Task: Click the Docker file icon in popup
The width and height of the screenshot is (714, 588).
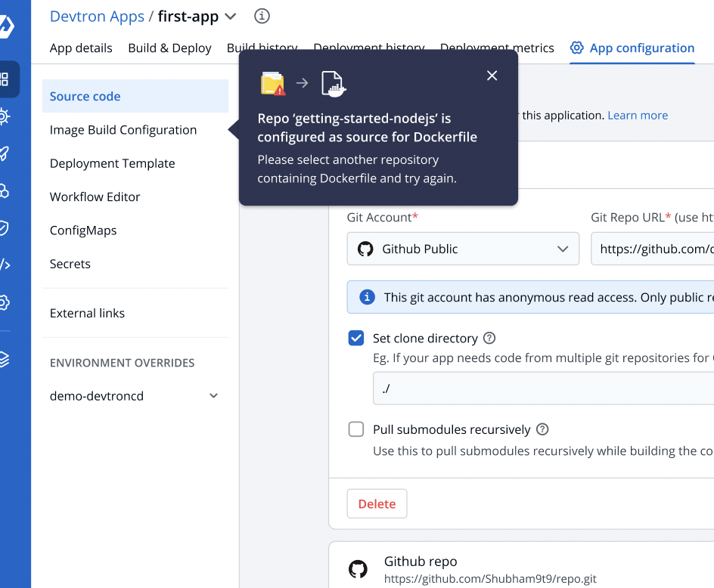Action: coord(334,84)
